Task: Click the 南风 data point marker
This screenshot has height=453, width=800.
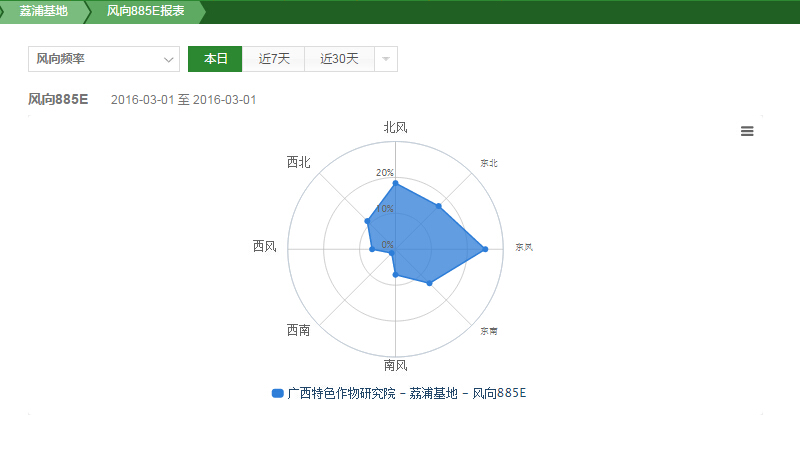Action: point(396,274)
